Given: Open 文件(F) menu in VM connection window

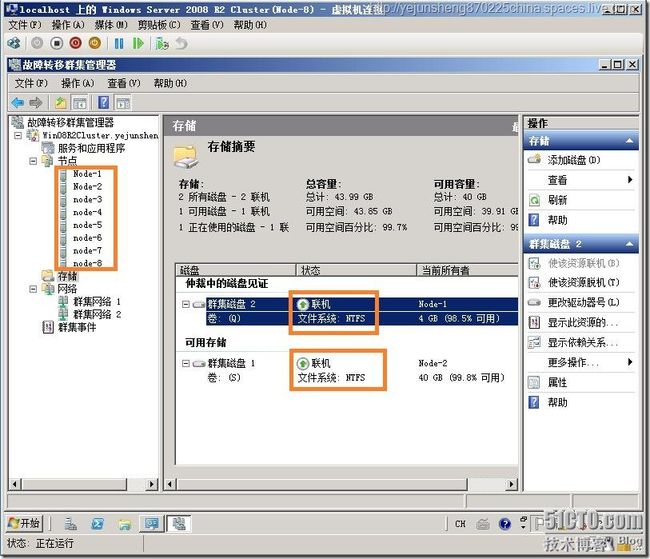Looking at the screenshot, I should pos(25,25).
